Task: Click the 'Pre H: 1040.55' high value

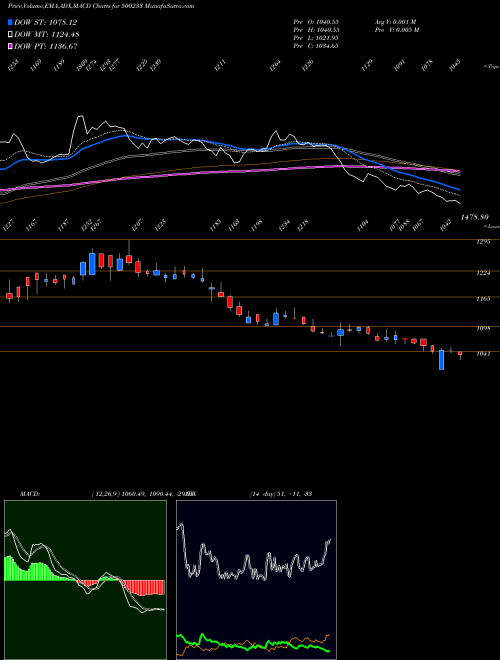Action: pos(316,30)
